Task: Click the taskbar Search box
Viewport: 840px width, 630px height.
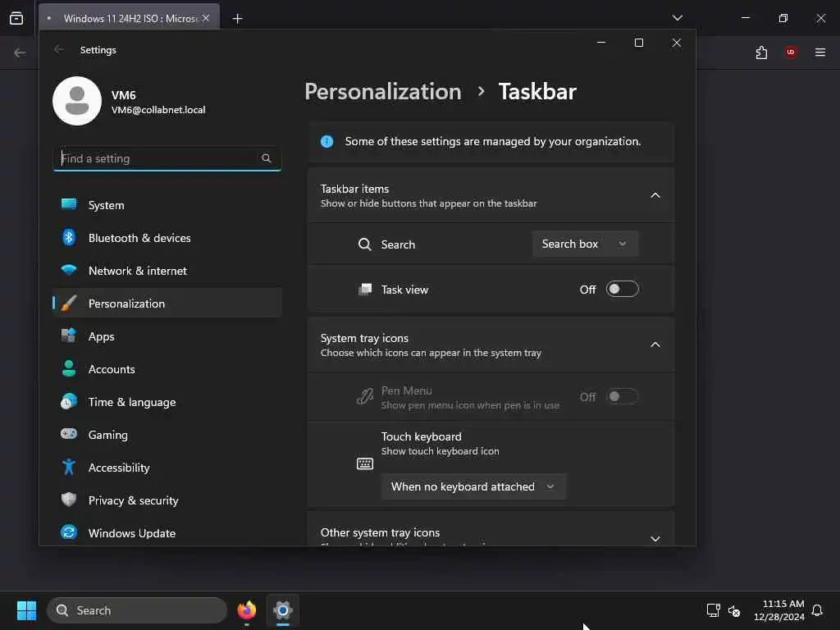Action: coord(137,610)
